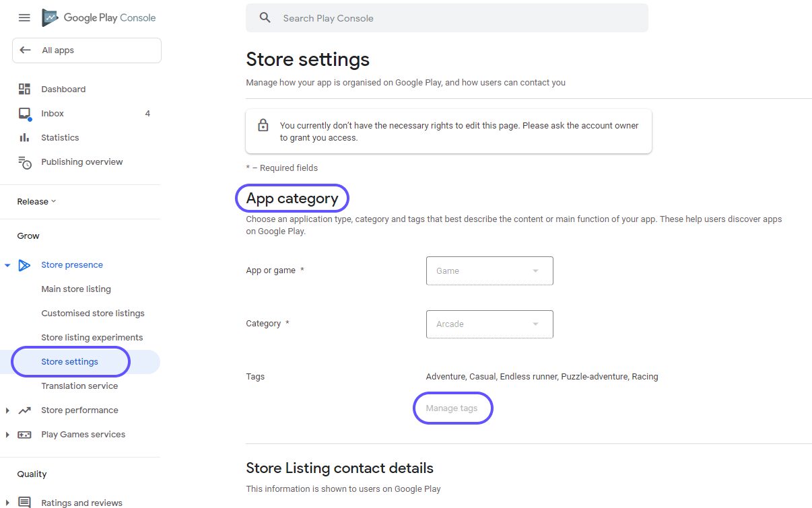Open the Category dropdown showing Arcade

point(489,324)
